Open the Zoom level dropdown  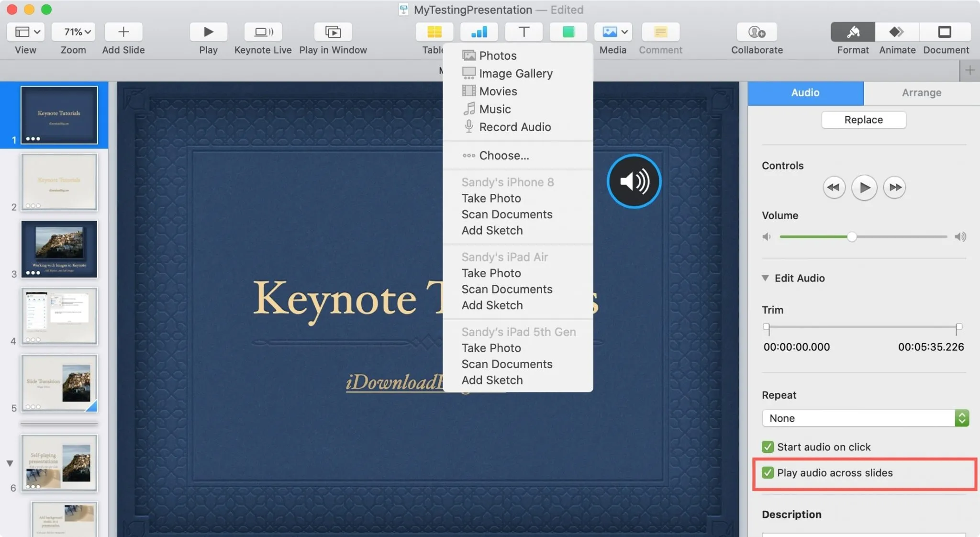click(72, 32)
